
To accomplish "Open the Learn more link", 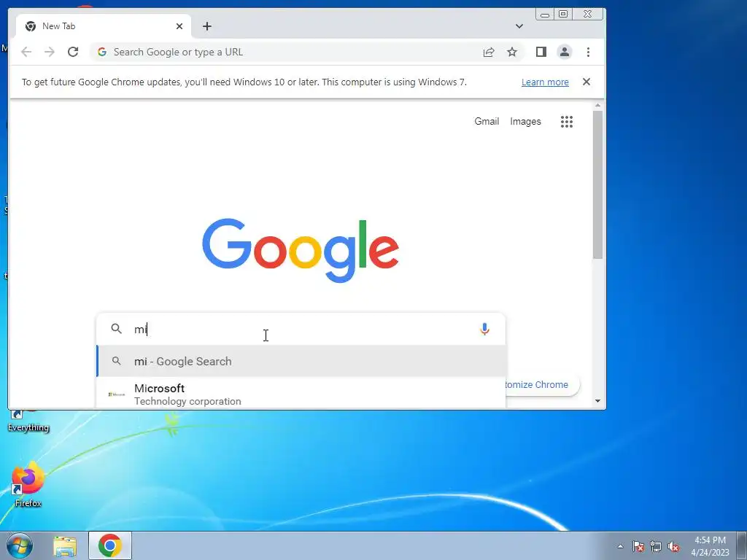I will point(545,82).
